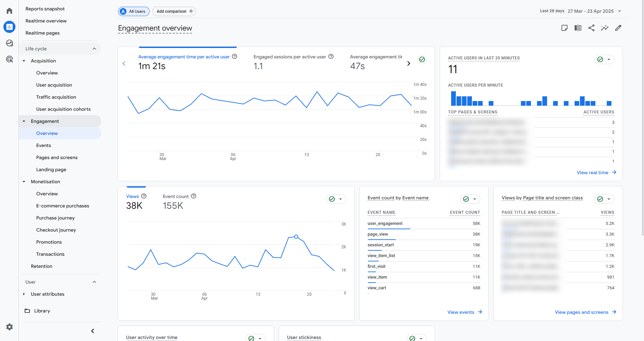Open the Advertising icon in left rail

point(9,59)
